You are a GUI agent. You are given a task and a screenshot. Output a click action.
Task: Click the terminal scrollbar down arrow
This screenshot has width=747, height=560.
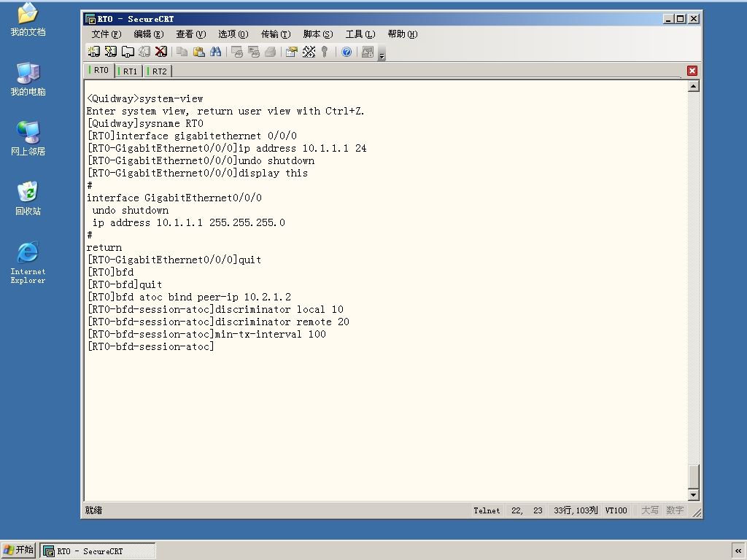[694, 495]
